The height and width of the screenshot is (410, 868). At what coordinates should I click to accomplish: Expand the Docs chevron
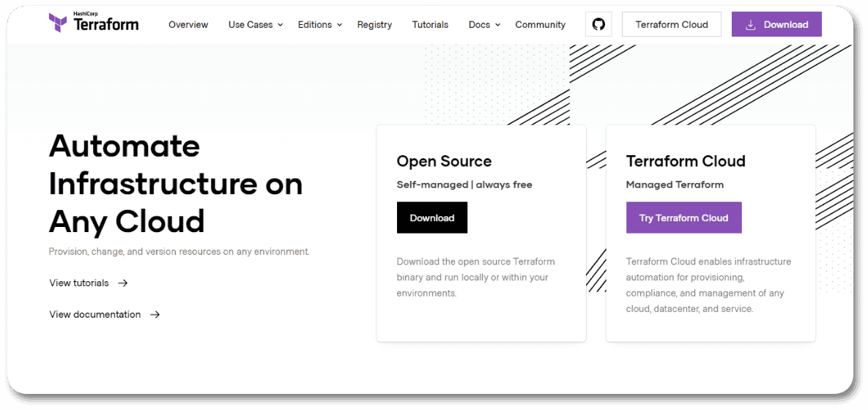[x=497, y=25]
